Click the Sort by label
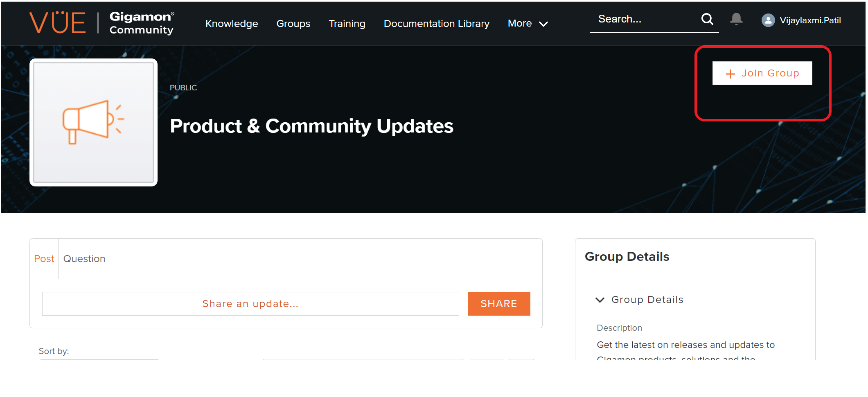 (x=54, y=351)
